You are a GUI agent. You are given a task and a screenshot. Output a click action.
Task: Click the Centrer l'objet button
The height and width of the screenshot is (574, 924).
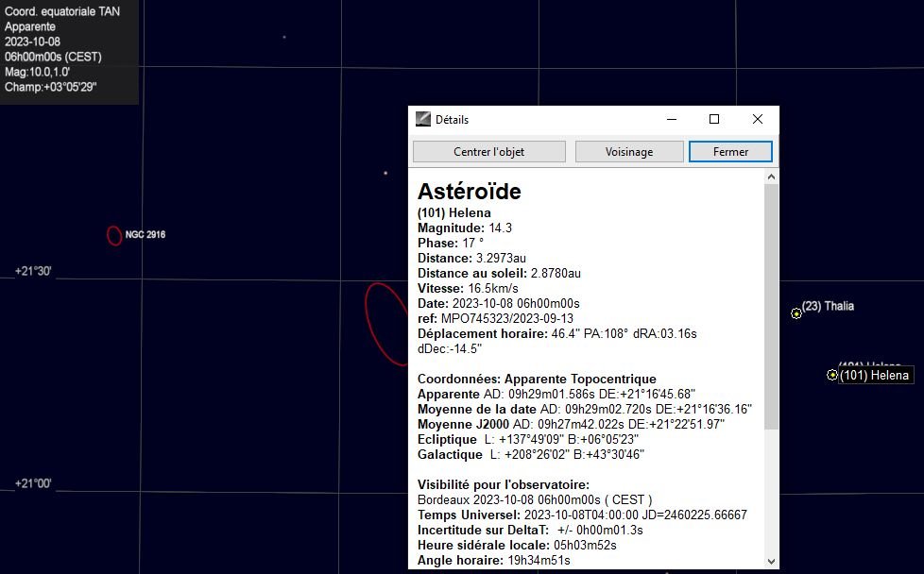click(x=488, y=151)
